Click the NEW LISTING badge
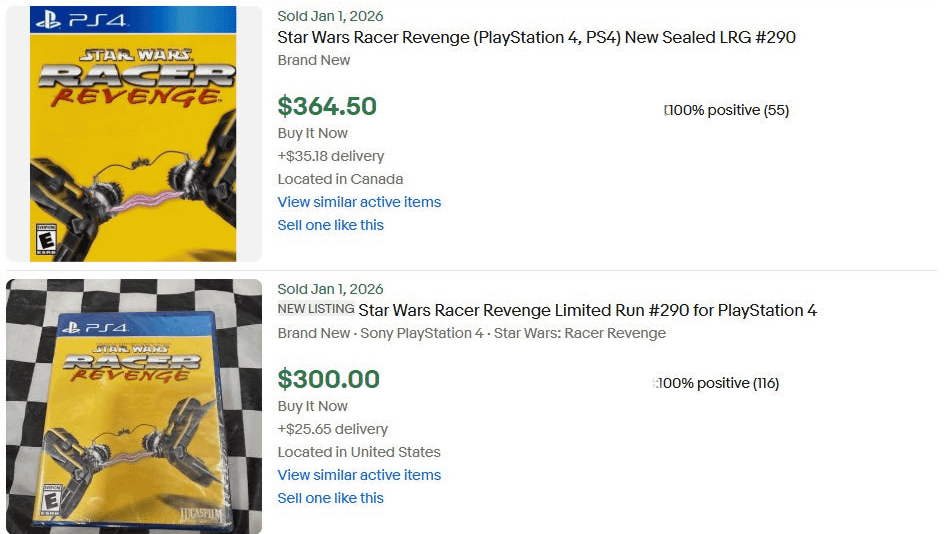Screen dimensions: 951x534 [315, 309]
